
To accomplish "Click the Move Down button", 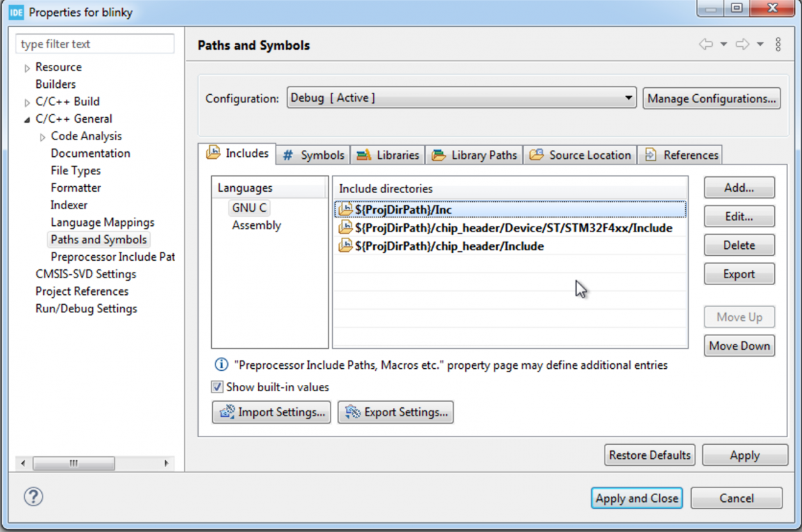I will (739, 346).
